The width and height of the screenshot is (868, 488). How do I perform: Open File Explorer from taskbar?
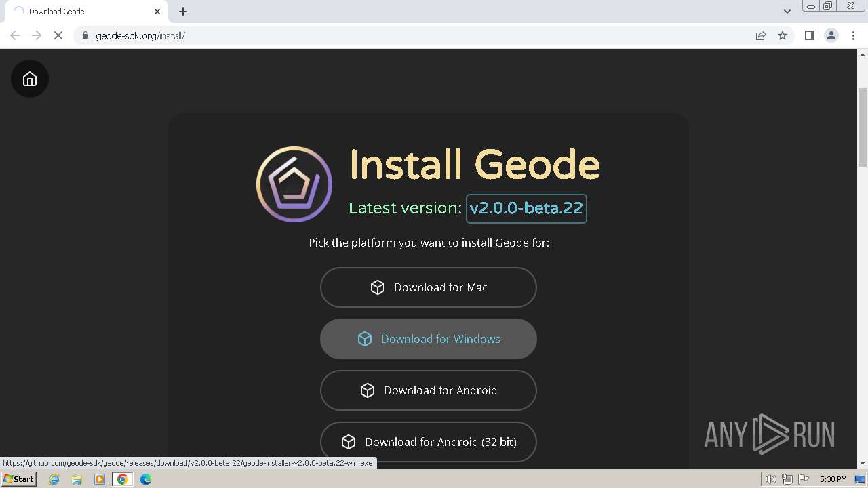[x=77, y=479]
